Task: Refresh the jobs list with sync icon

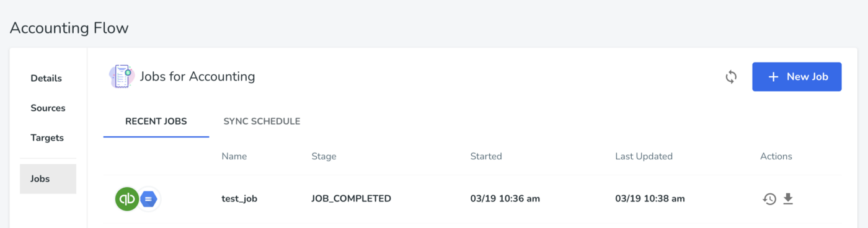Action: tap(732, 77)
